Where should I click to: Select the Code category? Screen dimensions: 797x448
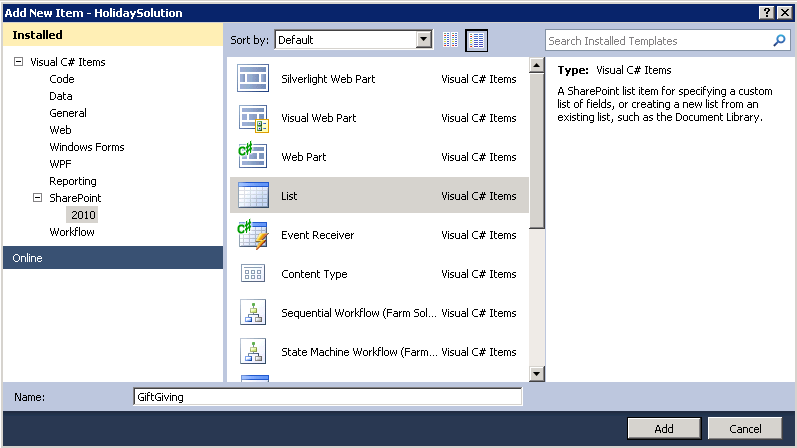pyautogui.click(x=62, y=79)
